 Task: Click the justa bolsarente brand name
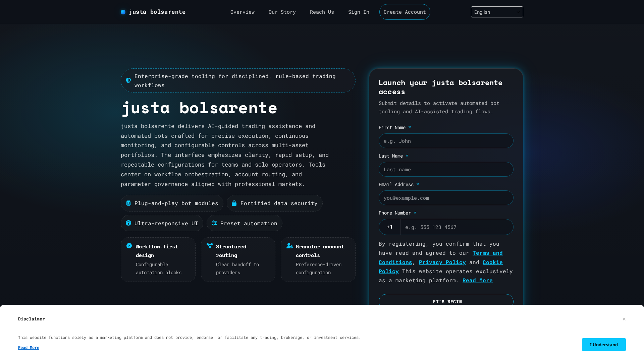click(x=157, y=12)
